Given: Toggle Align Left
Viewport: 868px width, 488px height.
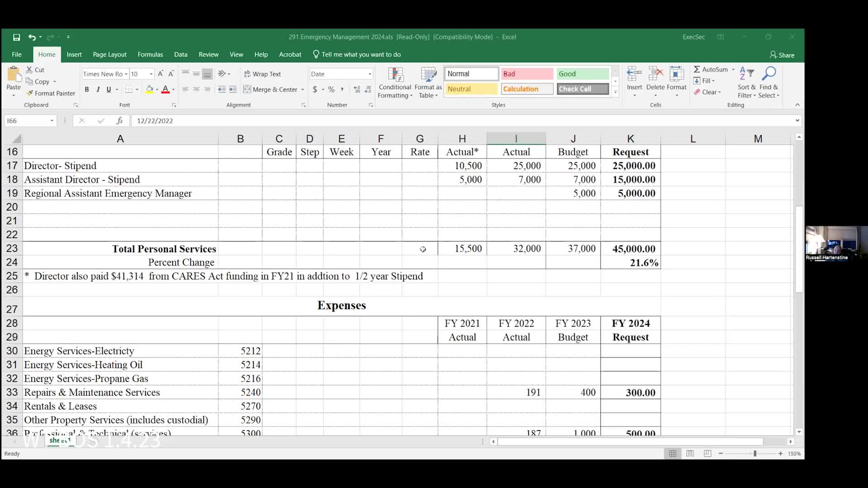Looking at the screenshot, I should coord(185,89).
